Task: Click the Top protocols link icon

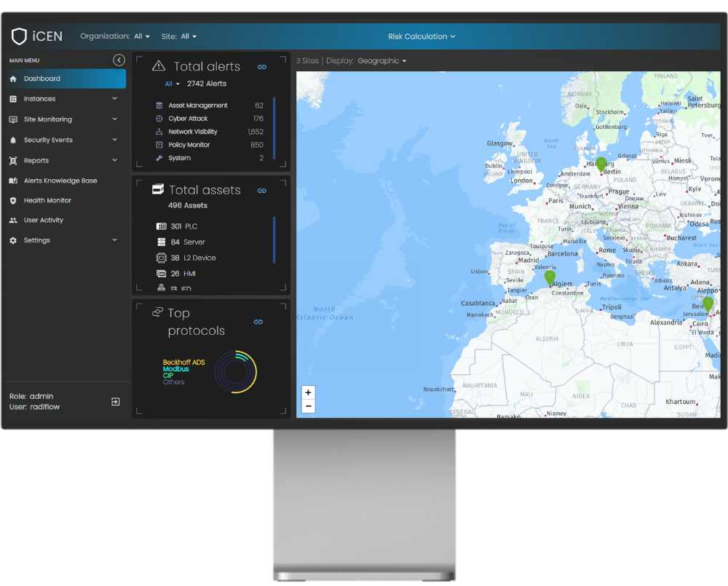Action: 258,322
